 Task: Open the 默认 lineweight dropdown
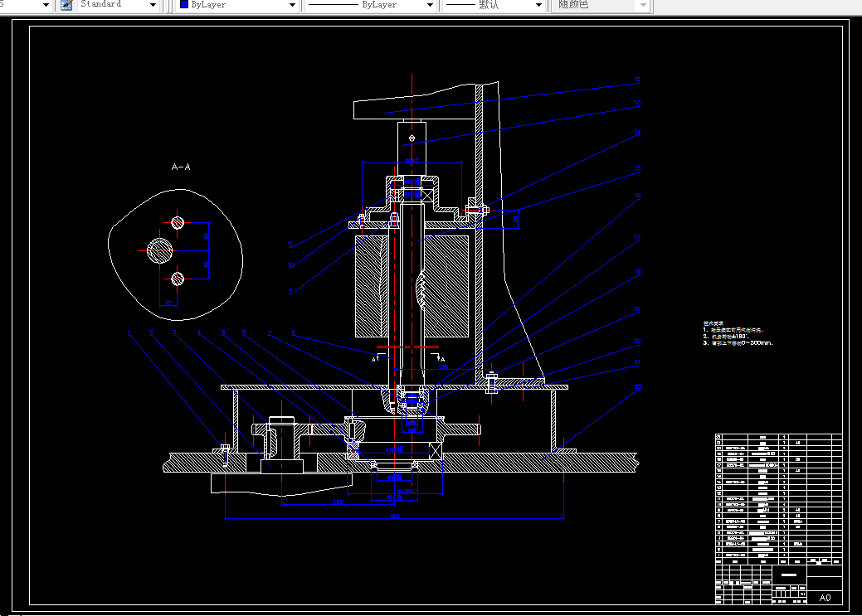pos(538,5)
